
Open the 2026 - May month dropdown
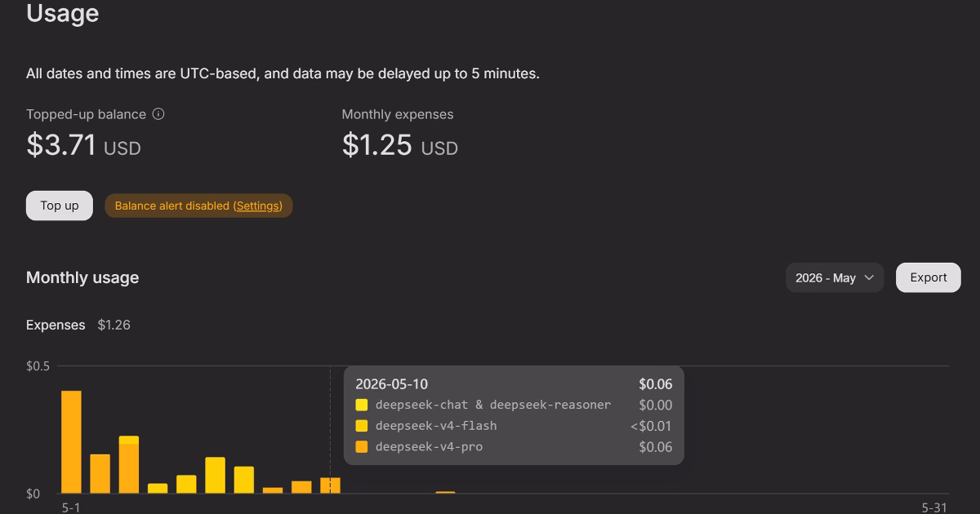point(835,277)
